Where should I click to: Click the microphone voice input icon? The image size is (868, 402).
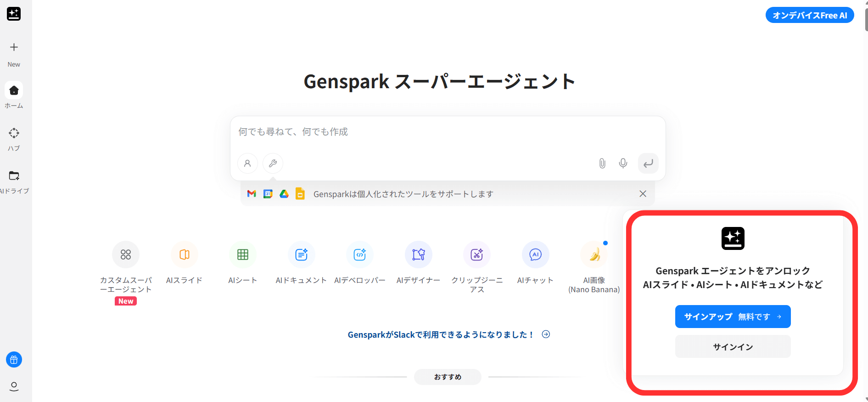click(623, 163)
